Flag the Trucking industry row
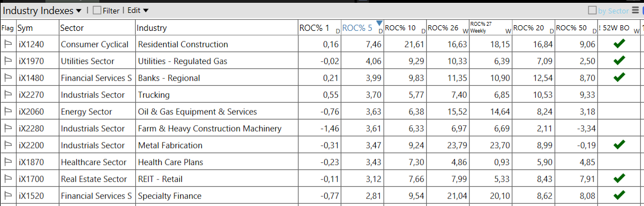644x206 pixels. pyautogui.click(x=8, y=95)
